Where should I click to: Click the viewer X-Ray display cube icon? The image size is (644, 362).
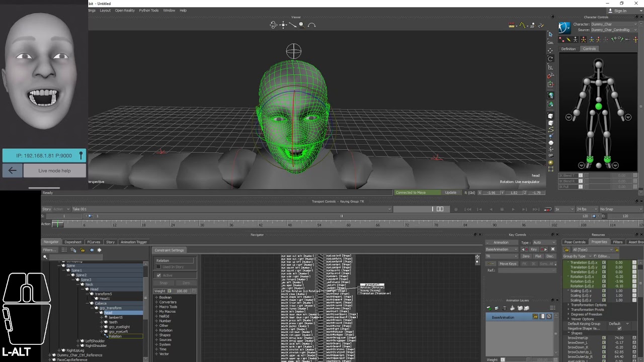pyautogui.click(x=550, y=116)
